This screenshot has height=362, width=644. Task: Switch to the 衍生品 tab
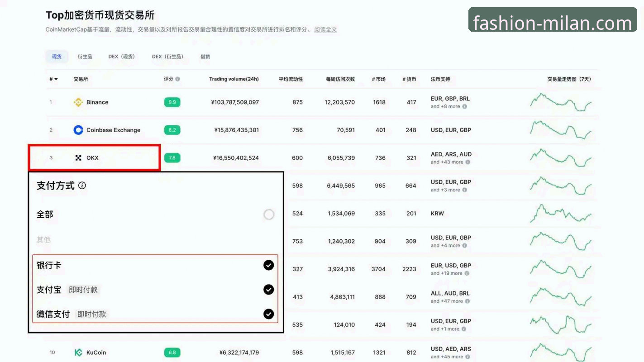click(x=85, y=57)
